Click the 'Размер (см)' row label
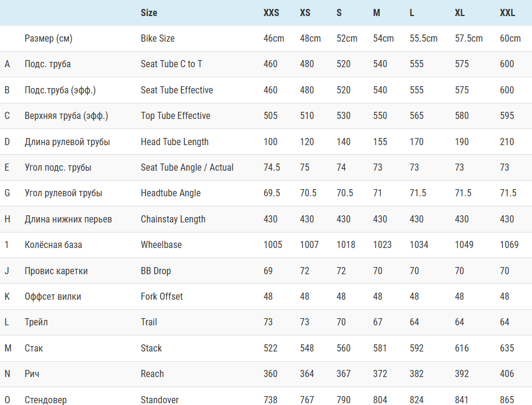532x405 pixels. point(48,39)
